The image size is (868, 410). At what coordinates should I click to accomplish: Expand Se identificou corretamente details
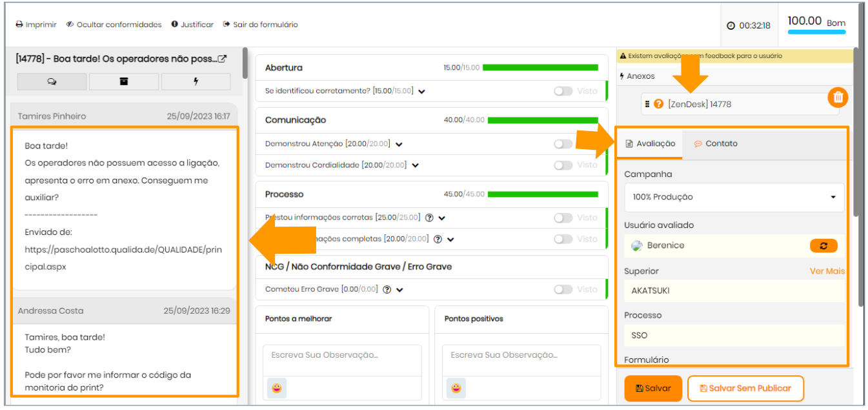point(421,92)
